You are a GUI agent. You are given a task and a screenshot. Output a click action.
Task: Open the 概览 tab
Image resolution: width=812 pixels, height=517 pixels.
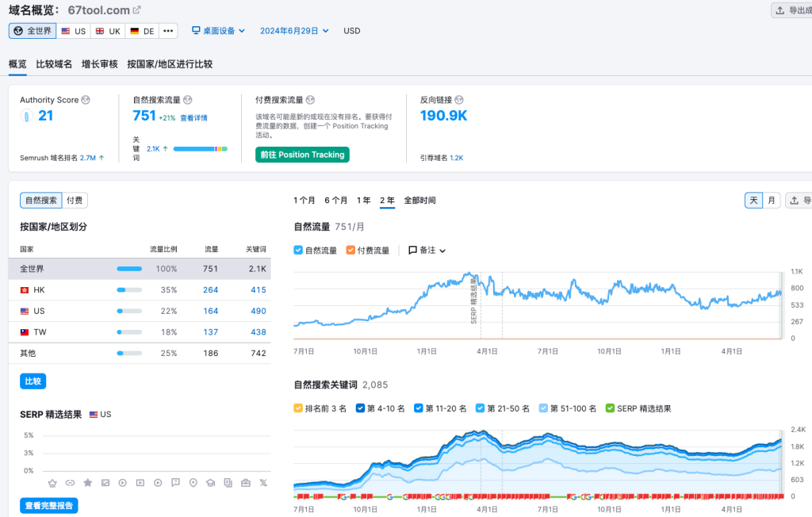(x=17, y=64)
